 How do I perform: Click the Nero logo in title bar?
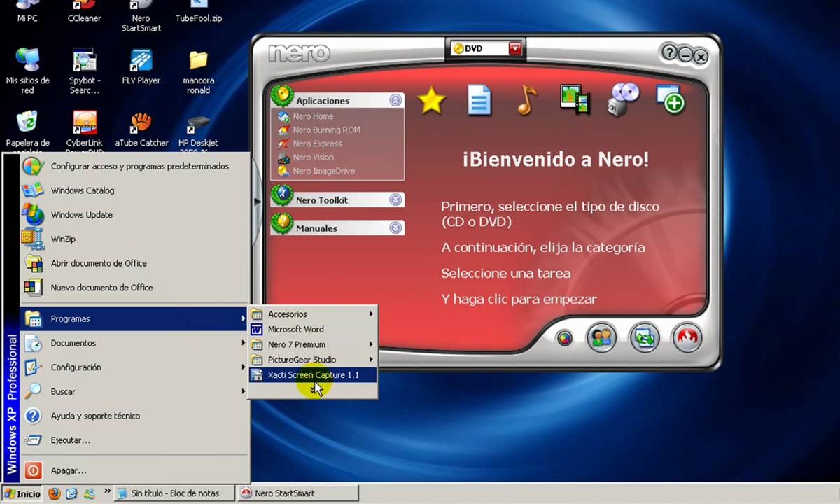(299, 53)
